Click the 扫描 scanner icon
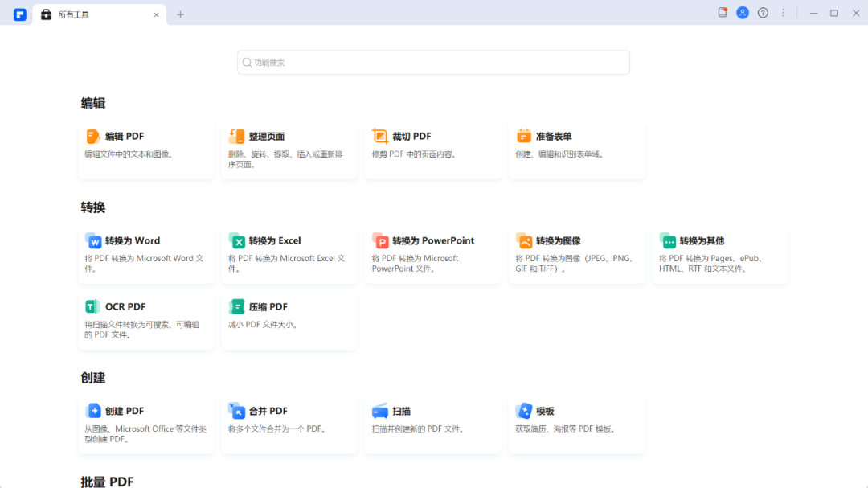Viewport: 868px width, 488px height. [x=379, y=411]
